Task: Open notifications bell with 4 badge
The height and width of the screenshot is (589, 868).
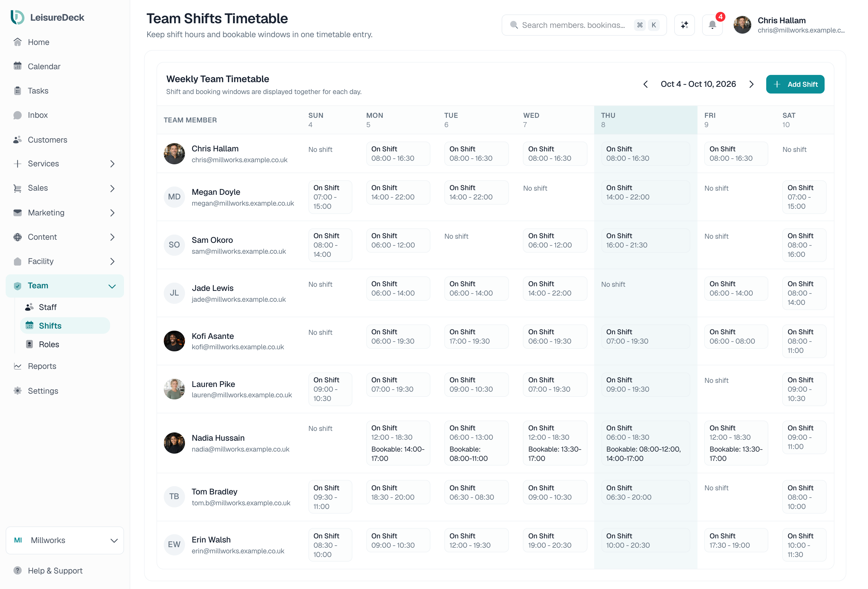Action: pyautogui.click(x=712, y=25)
